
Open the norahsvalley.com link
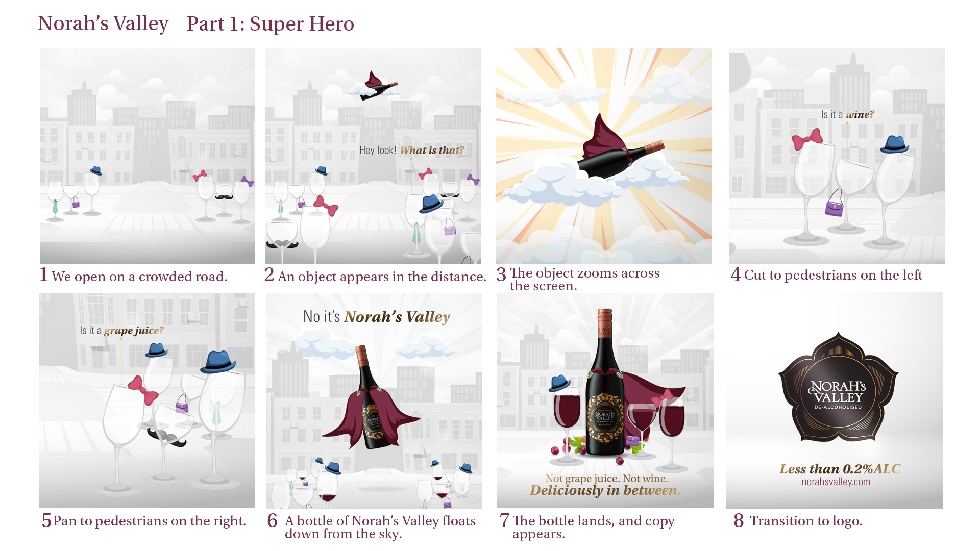click(x=836, y=482)
